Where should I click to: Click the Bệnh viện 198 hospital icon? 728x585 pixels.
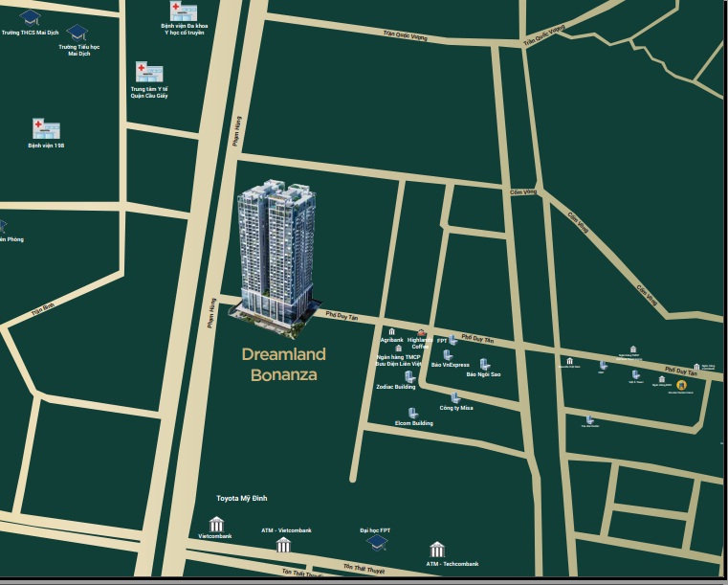click(46, 128)
